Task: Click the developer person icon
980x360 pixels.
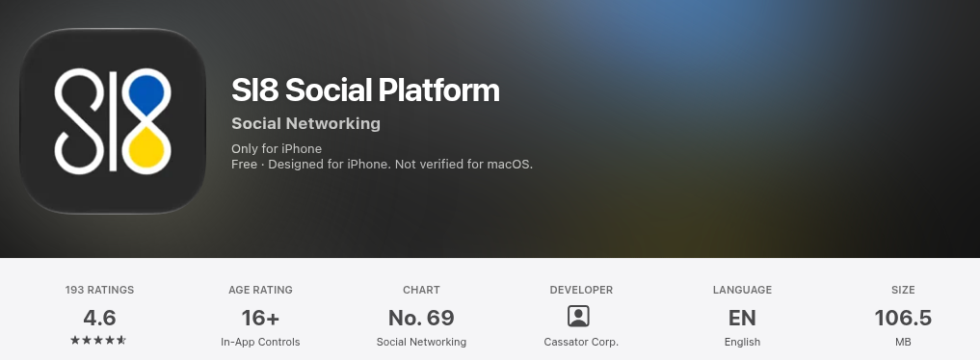Action: coord(578,317)
